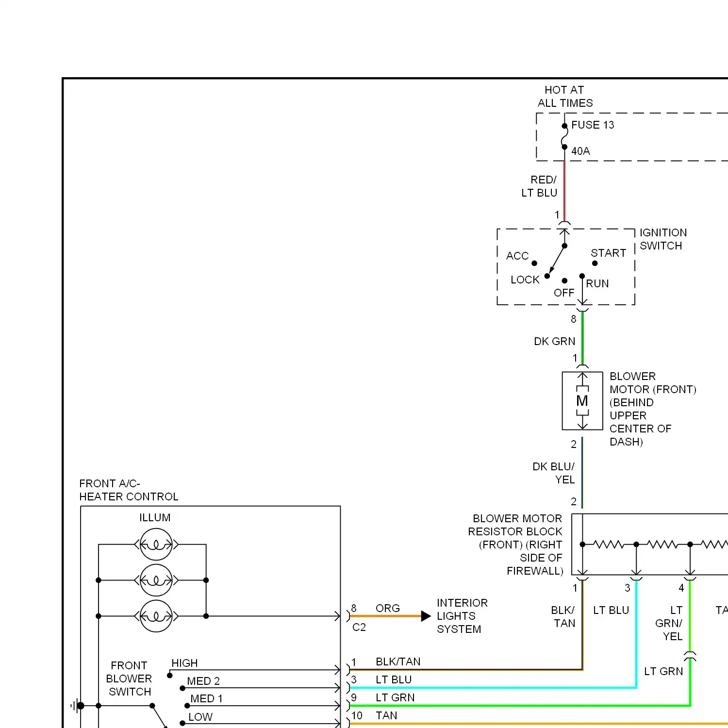Click the first resistor zigzag in the resistor block
The width and height of the screenshot is (728, 728).
click(x=610, y=545)
